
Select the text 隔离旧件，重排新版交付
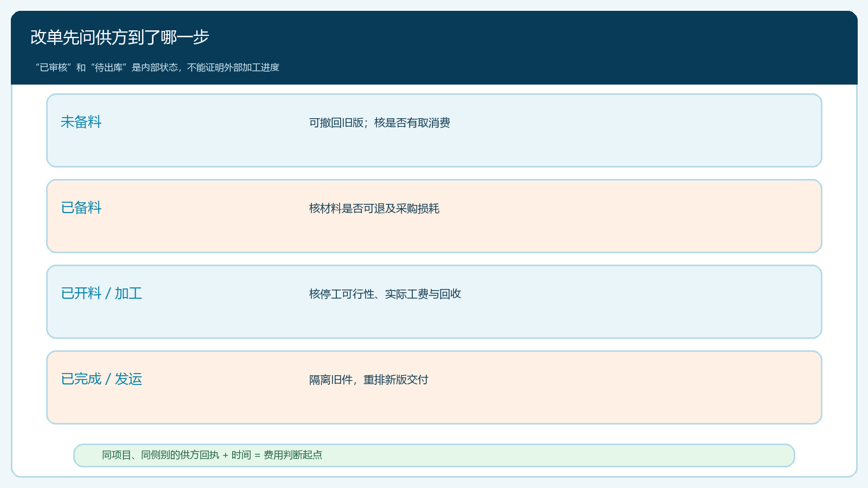click(369, 380)
